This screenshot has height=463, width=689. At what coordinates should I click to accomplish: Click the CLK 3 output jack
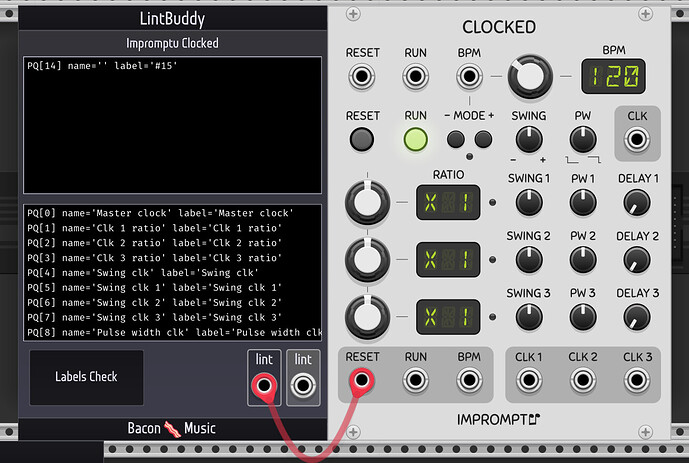[x=637, y=380]
